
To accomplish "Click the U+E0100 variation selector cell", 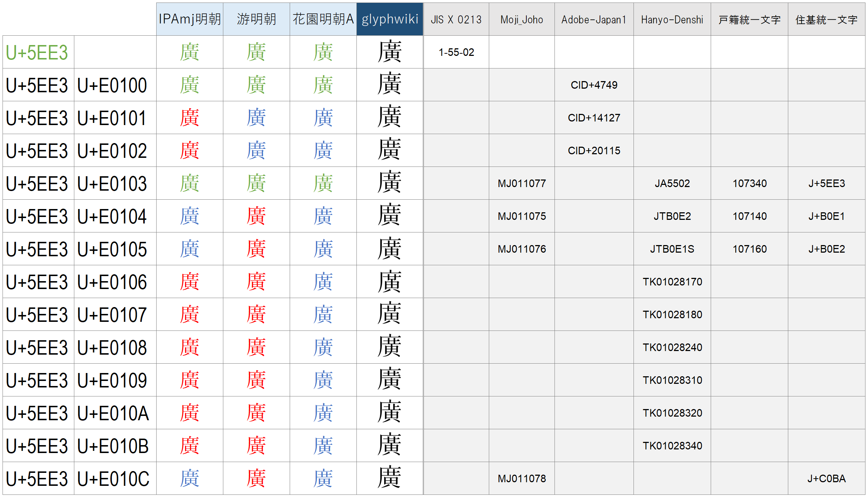I will point(115,85).
